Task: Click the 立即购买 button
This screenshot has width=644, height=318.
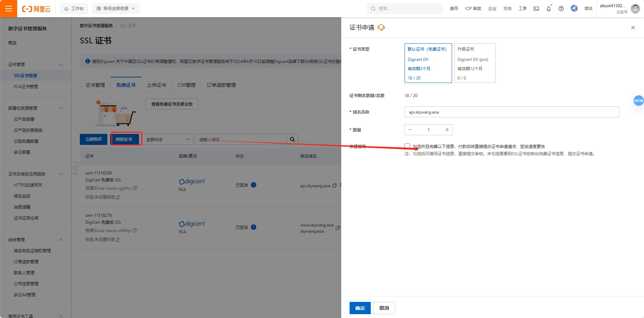Action: (94, 139)
